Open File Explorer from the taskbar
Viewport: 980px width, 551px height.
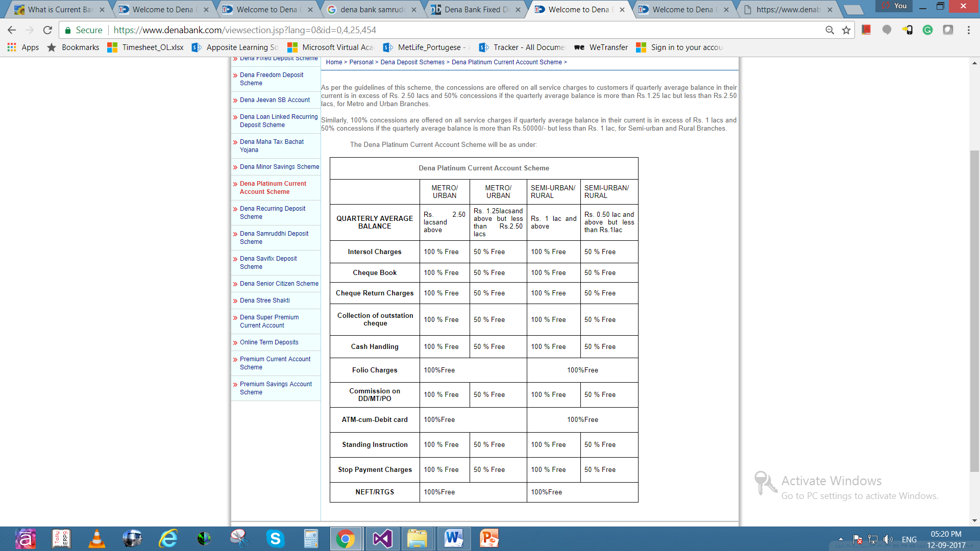(x=418, y=539)
